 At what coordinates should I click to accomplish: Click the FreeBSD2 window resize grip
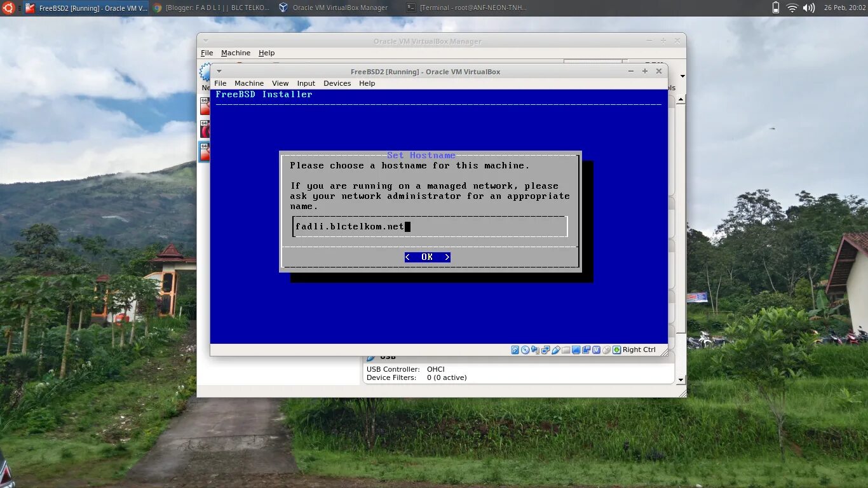(x=663, y=351)
